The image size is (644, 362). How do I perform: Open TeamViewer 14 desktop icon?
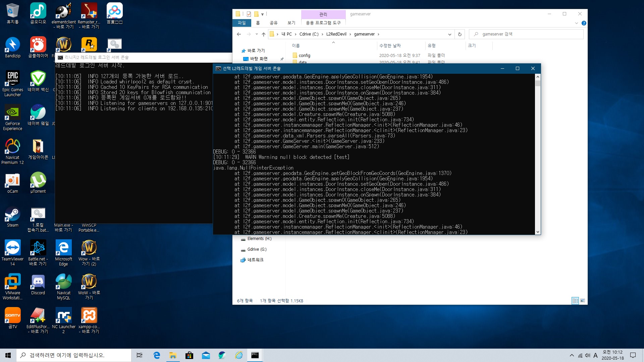coord(12,253)
